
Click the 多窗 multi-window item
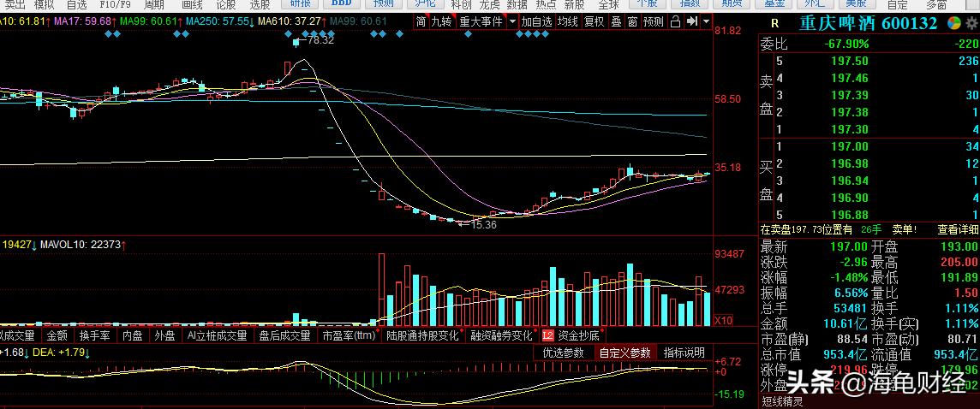pyautogui.click(x=936, y=5)
